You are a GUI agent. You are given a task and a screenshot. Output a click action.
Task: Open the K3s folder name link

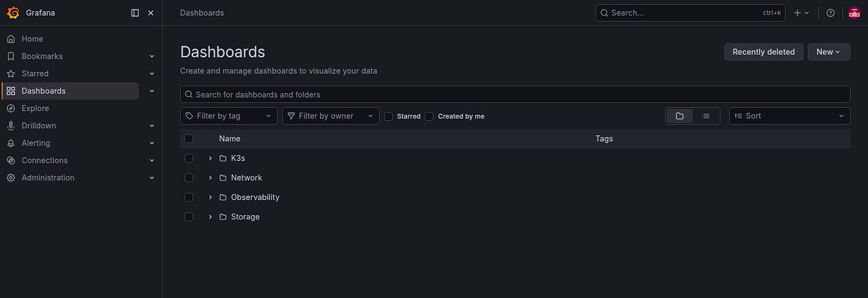pyautogui.click(x=238, y=158)
